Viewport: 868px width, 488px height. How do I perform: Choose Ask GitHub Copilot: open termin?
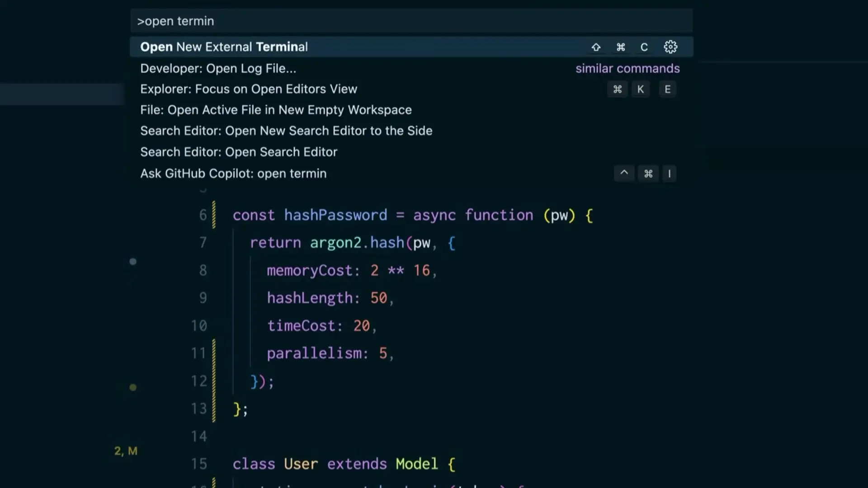pyautogui.click(x=411, y=174)
